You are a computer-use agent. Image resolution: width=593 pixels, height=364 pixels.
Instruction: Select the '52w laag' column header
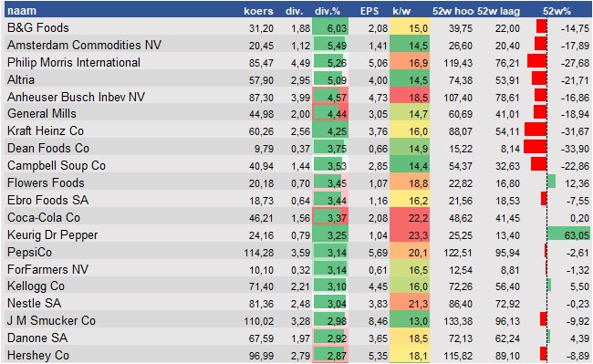click(498, 11)
